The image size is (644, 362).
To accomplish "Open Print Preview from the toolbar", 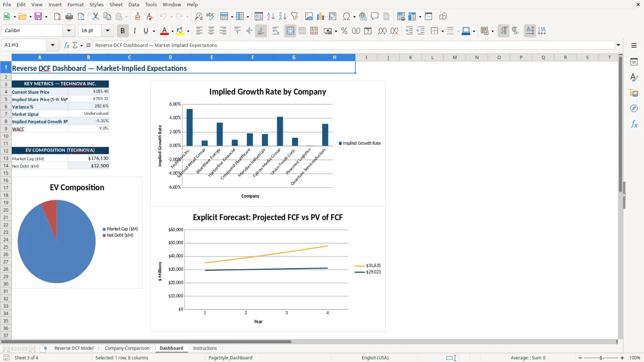I will coord(82,17).
